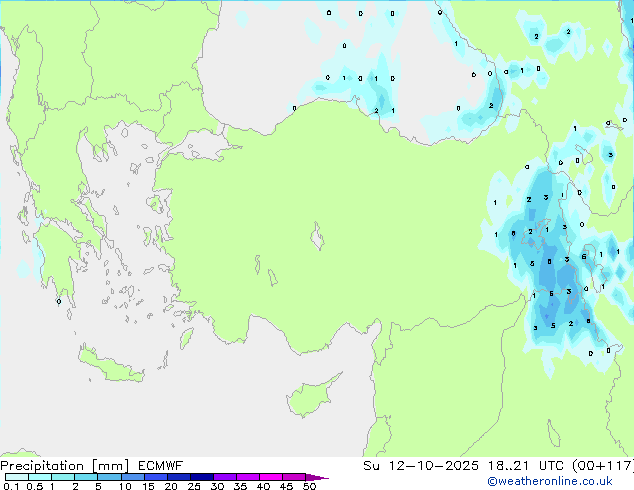Click the arrow tip ending the legend bar
This screenshot has height=490, width=634.
(x=318, y=477)
